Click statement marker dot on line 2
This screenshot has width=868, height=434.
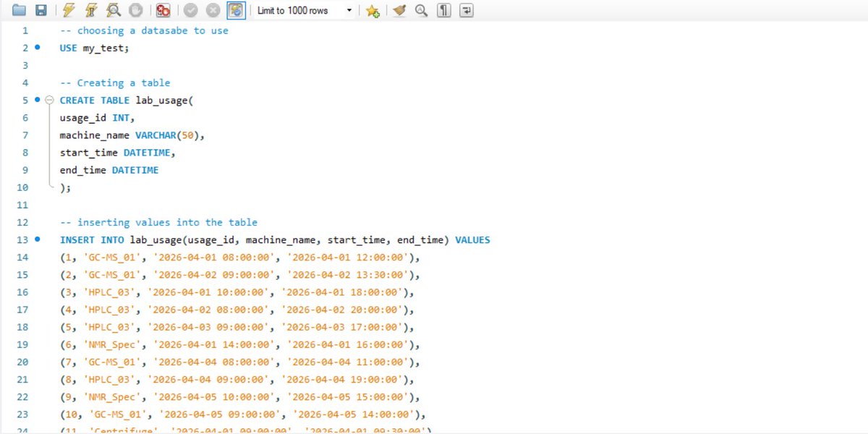(38, 48)
